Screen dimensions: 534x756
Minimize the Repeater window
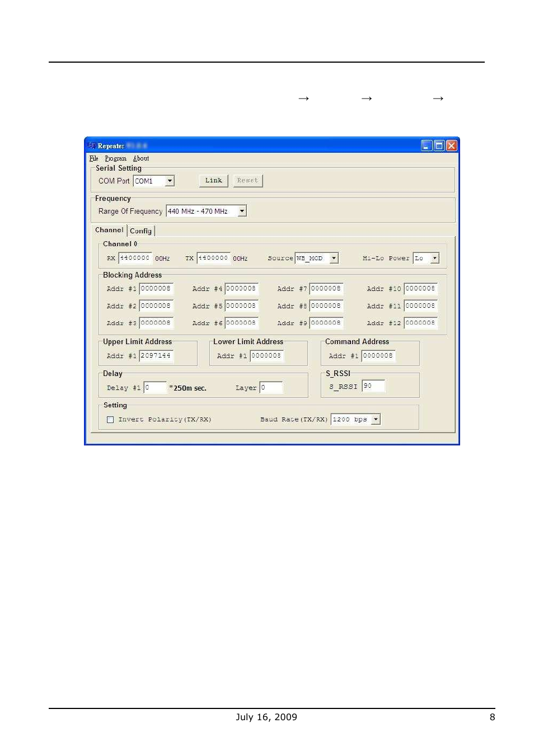coord(427,146)
